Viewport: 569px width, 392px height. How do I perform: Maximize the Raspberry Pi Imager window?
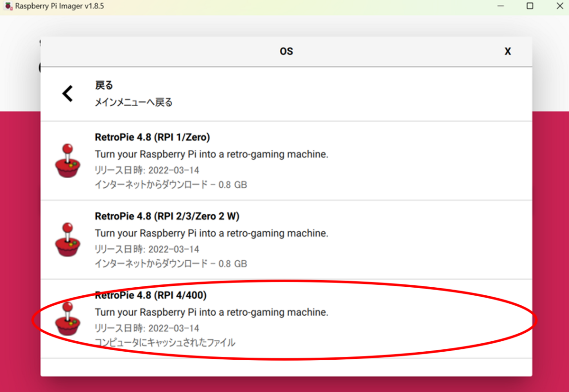pos(530,6)
